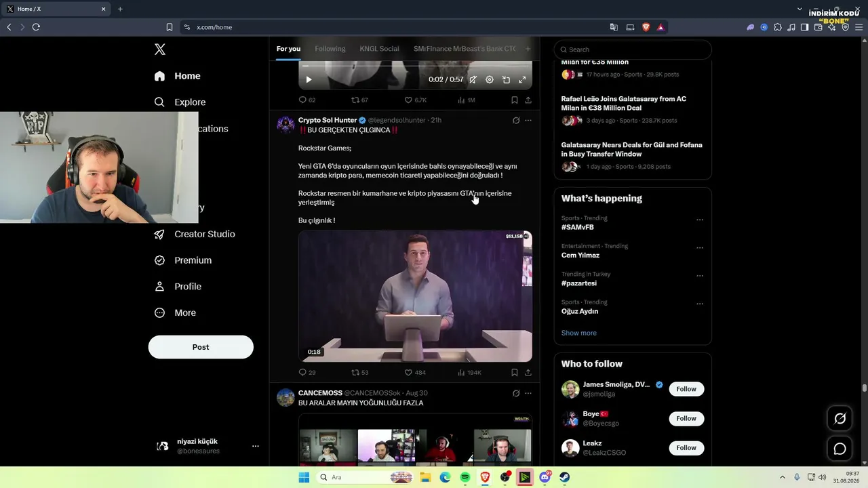Open more options for Oğuz Aydın trend
The height and width of the screenshot is (488, 868).
[700, 304]
